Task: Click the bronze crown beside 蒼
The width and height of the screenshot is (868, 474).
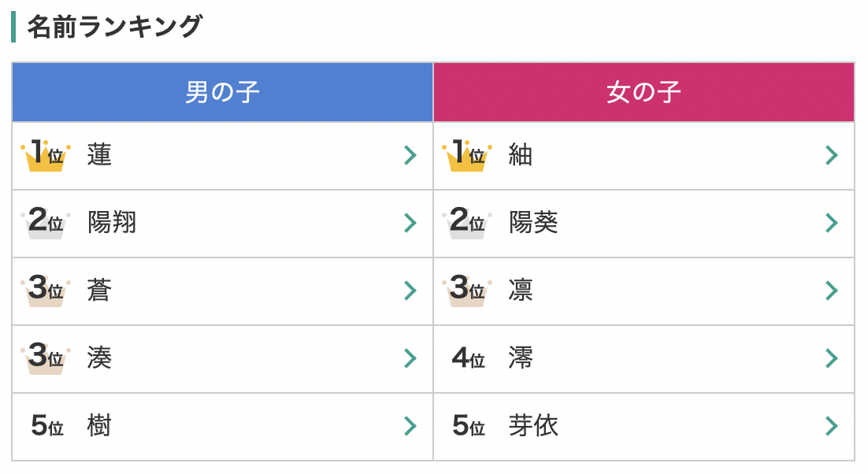Action: [x=46, y=291]
